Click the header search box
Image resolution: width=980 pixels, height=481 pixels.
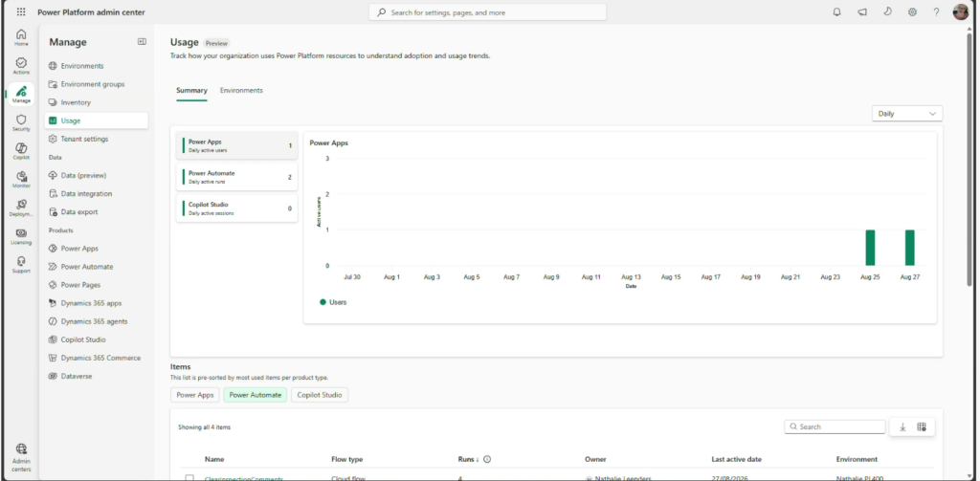487,12
